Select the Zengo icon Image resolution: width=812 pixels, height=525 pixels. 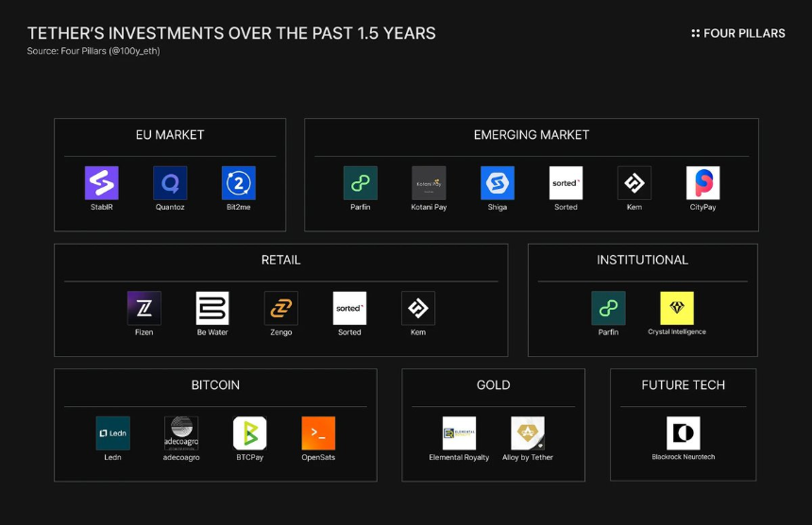click(x=281, y=308)
